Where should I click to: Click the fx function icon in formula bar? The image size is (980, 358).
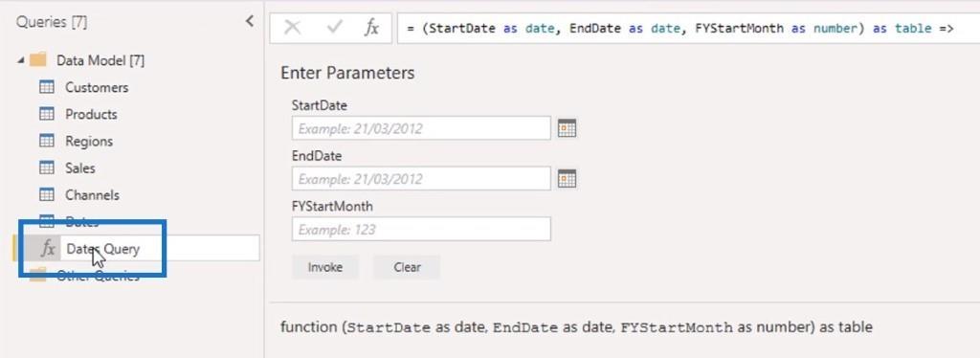click(372, 28)
